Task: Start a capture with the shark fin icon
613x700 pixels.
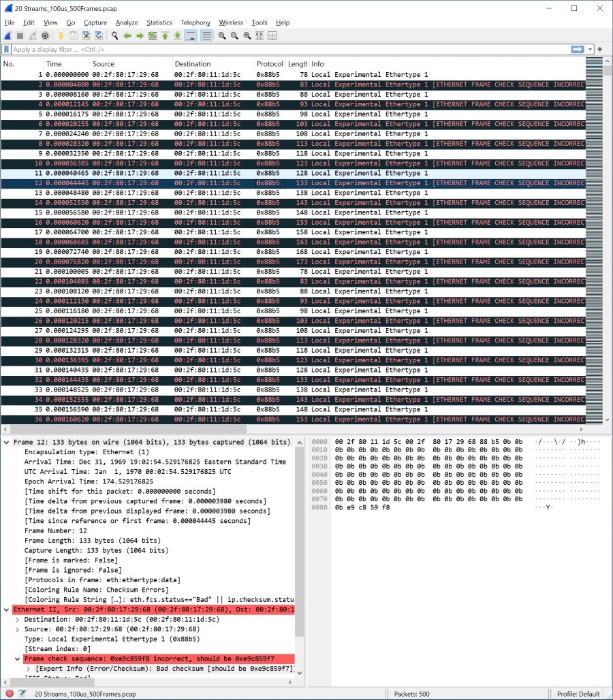Action: 7,35
